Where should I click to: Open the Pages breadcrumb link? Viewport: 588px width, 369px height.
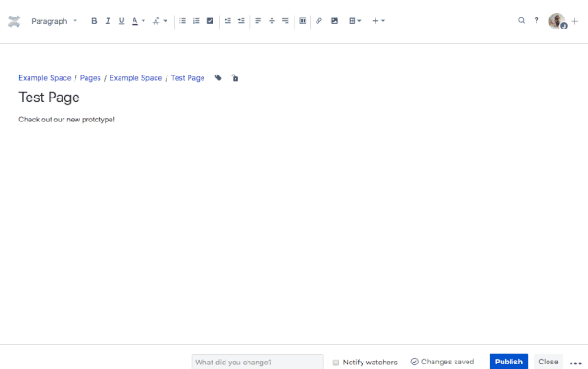pos(90,78)
